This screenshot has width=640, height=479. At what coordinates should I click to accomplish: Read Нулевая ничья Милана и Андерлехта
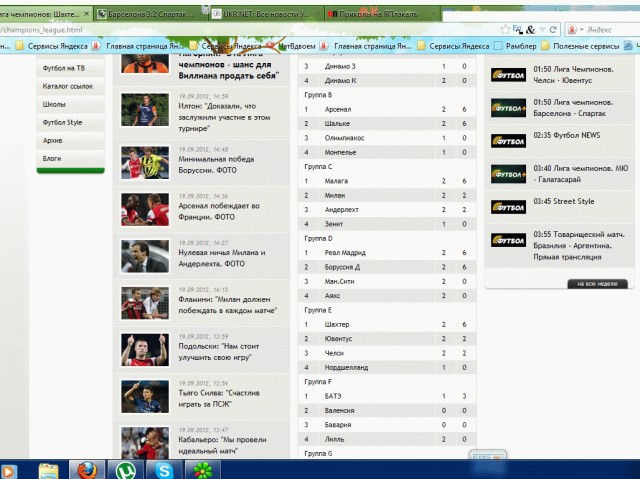tap(222, 258)
